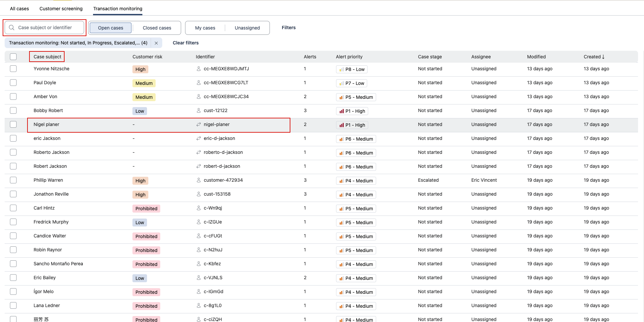Viewport: 644px width, 322px height.
Task: Check the box for Yvonne Nitzsche
Action: point(13,69)
